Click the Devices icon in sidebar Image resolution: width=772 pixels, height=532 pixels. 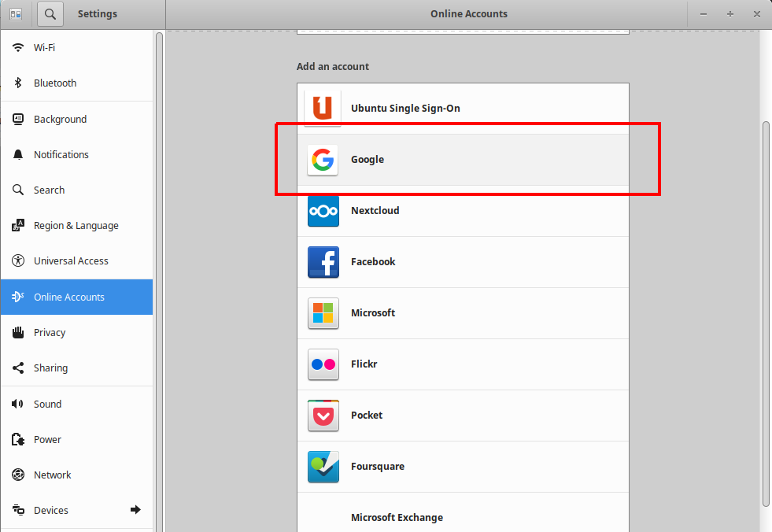coord(18,510)
